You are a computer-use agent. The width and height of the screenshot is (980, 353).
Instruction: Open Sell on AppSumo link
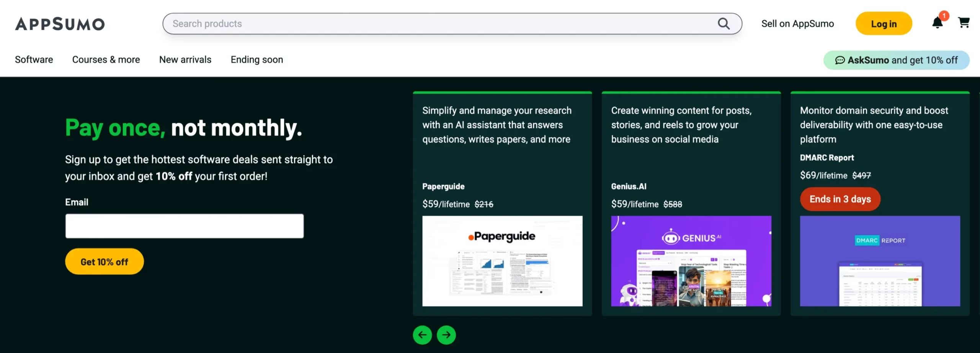coord(797,24)
